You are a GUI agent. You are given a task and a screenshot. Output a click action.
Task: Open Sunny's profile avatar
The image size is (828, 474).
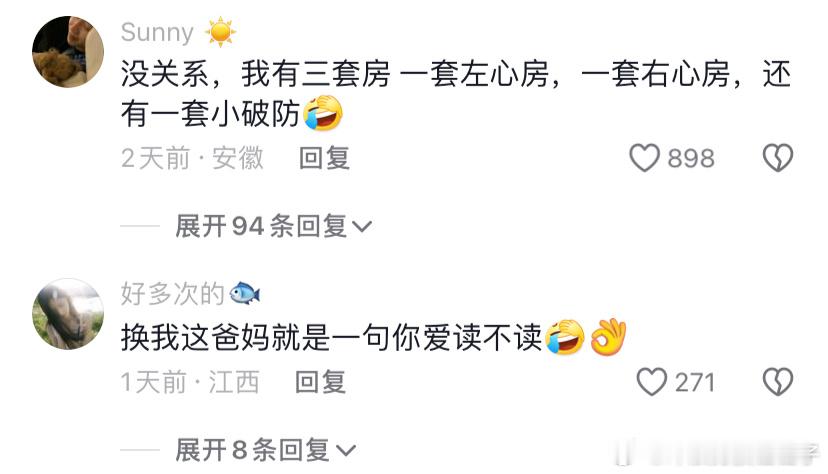(x=68, y=52)
